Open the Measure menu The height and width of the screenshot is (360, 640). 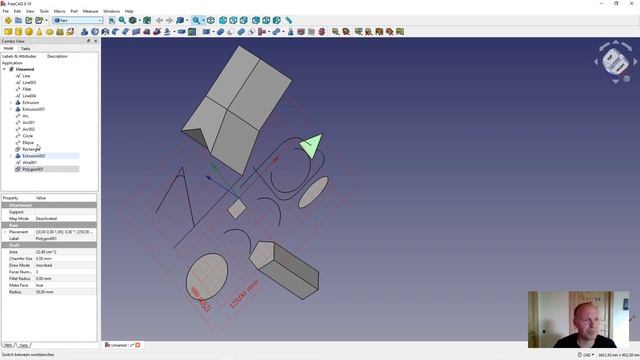pos(91,11)
